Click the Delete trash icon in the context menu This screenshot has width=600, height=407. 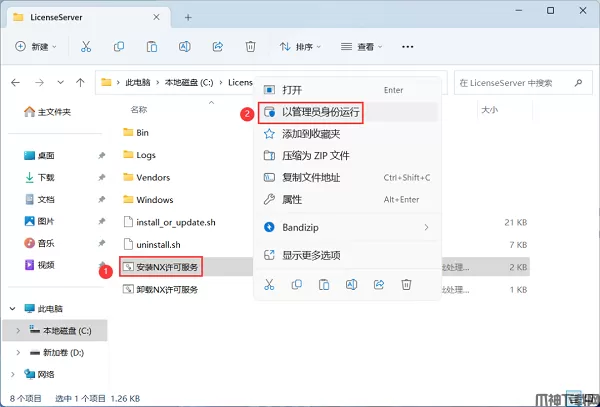(406, 284)
